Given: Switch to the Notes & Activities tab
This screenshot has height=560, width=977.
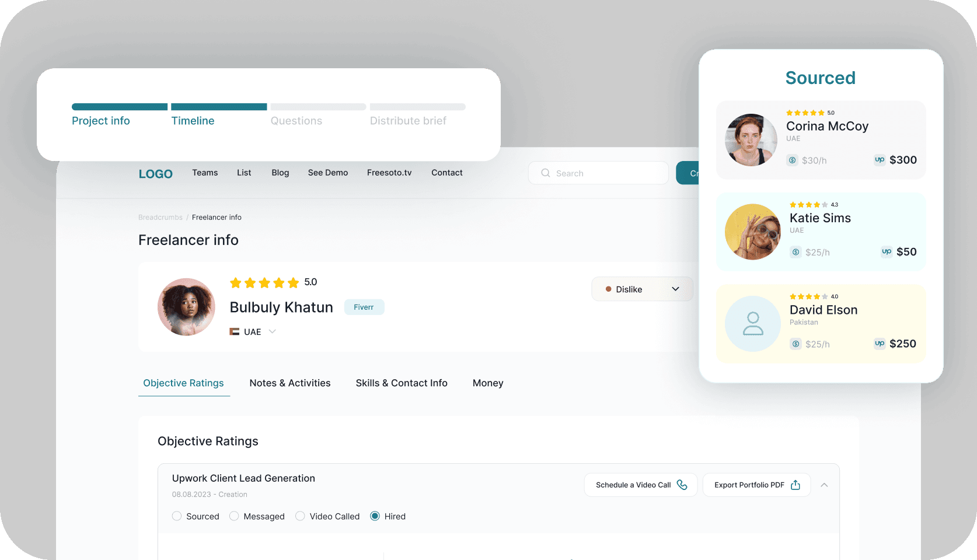Looking at the screenshot, I should [290, 383].
